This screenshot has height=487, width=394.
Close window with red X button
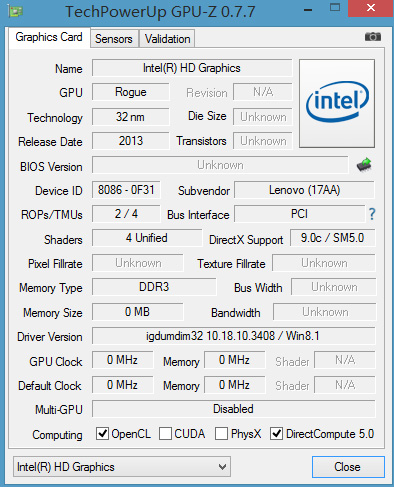[x=371, y=8]
